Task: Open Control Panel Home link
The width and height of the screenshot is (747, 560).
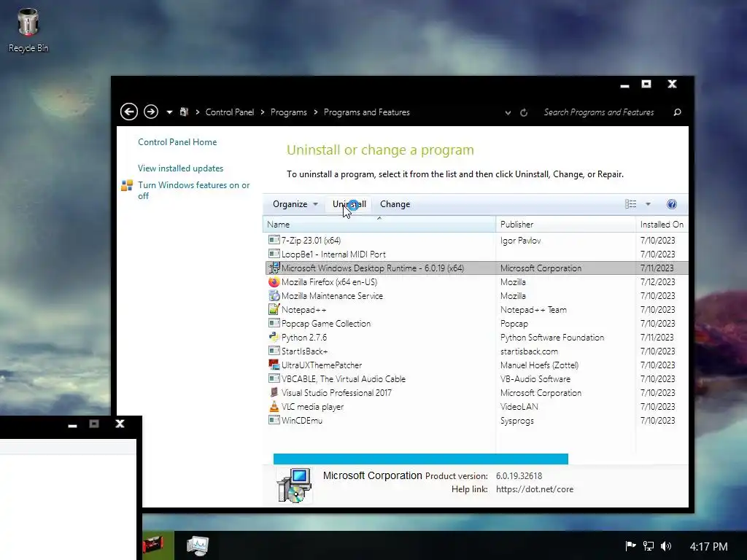Action: pos(177,142)
